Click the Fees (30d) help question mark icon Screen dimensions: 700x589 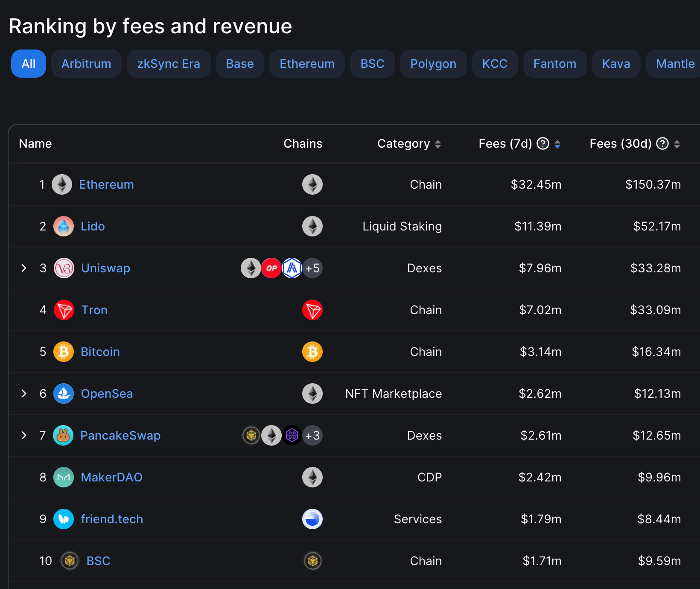[662, 144]
